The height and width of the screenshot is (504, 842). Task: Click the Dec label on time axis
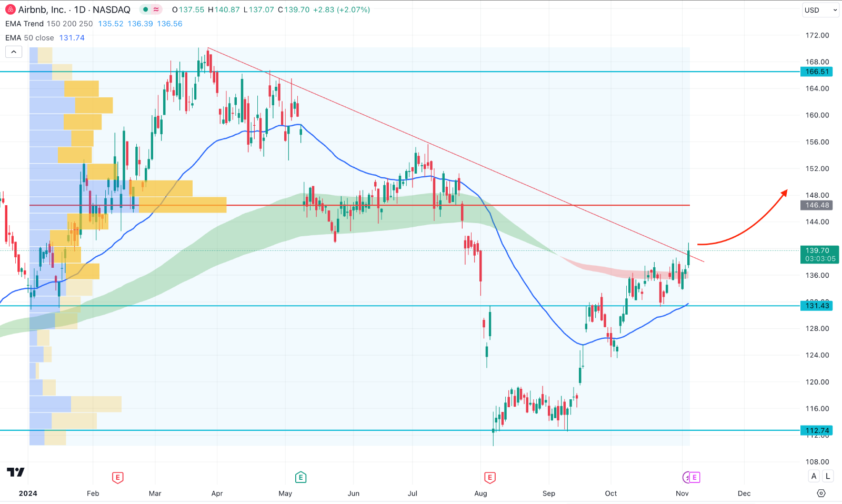[744, 493]
